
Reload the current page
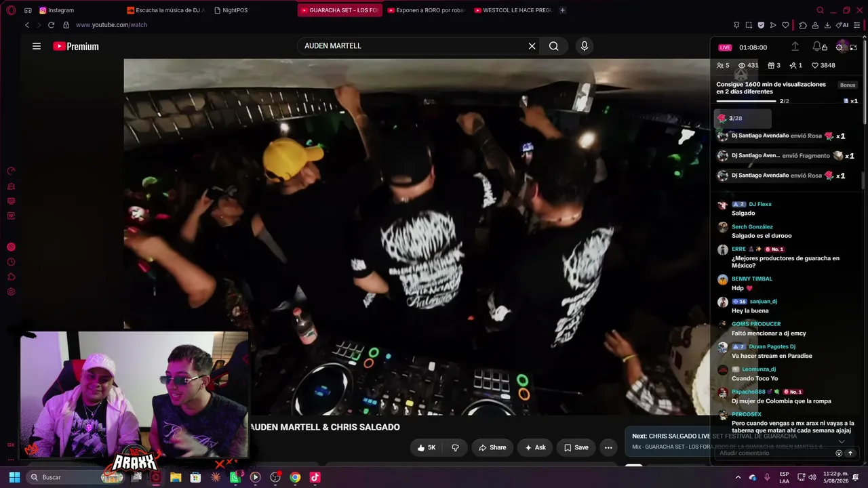pos(51,25)
